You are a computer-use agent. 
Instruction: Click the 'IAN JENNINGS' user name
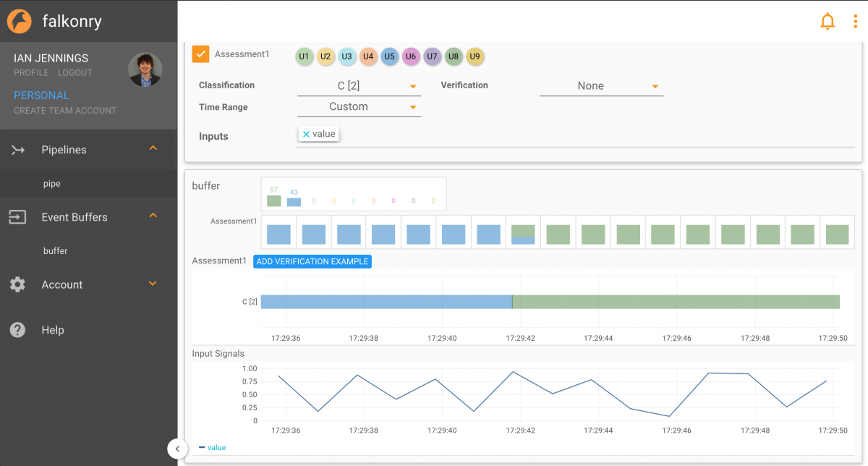(x=51, y=58)
